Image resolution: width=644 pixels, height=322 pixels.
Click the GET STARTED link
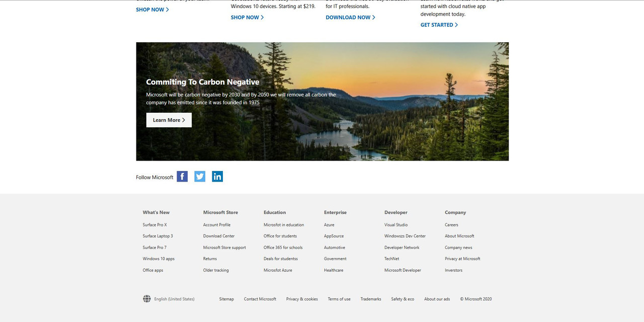click(439, 25)
